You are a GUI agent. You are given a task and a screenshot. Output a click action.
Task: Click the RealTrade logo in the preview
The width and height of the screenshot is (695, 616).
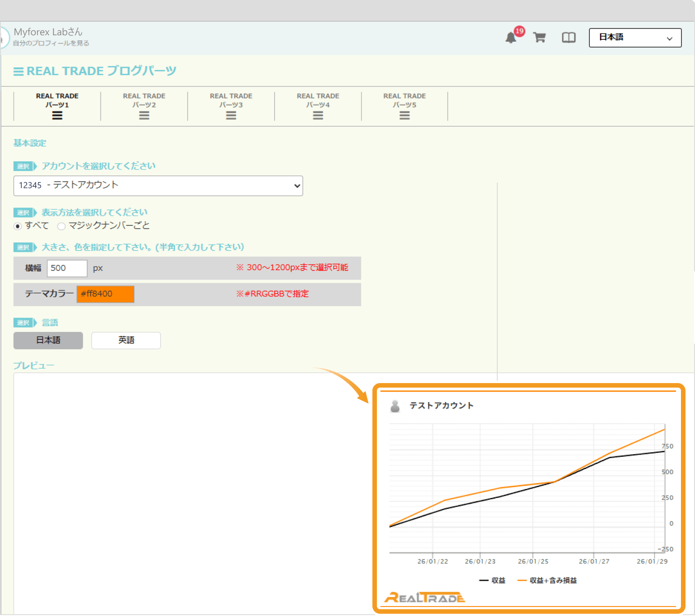pyautogui.click(x=424, y=597)
